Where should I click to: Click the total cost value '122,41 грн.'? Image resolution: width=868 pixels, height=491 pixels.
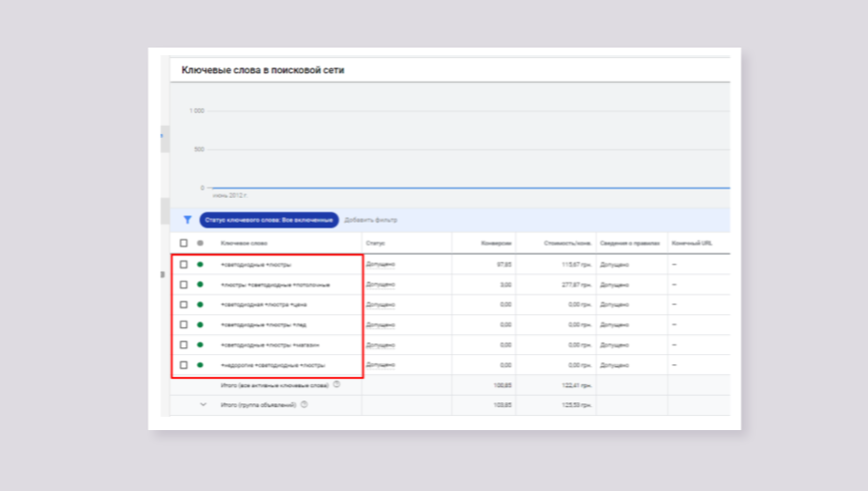(576, 384)
